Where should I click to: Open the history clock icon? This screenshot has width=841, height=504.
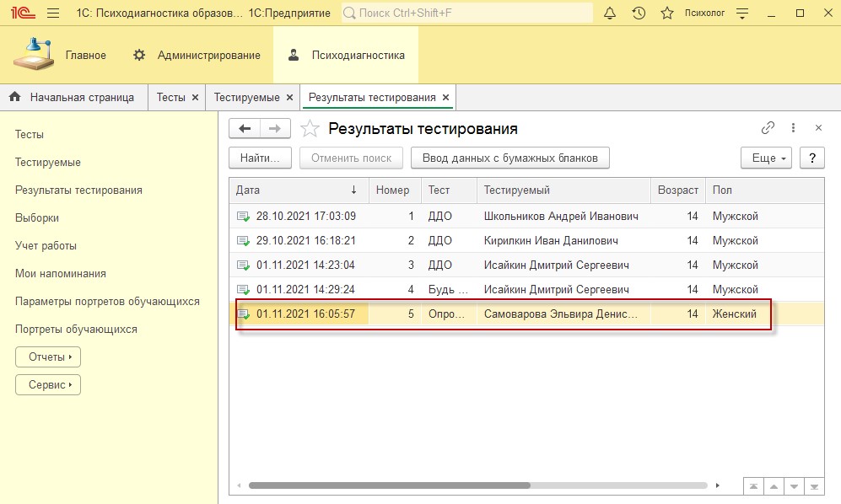[639, 13]
